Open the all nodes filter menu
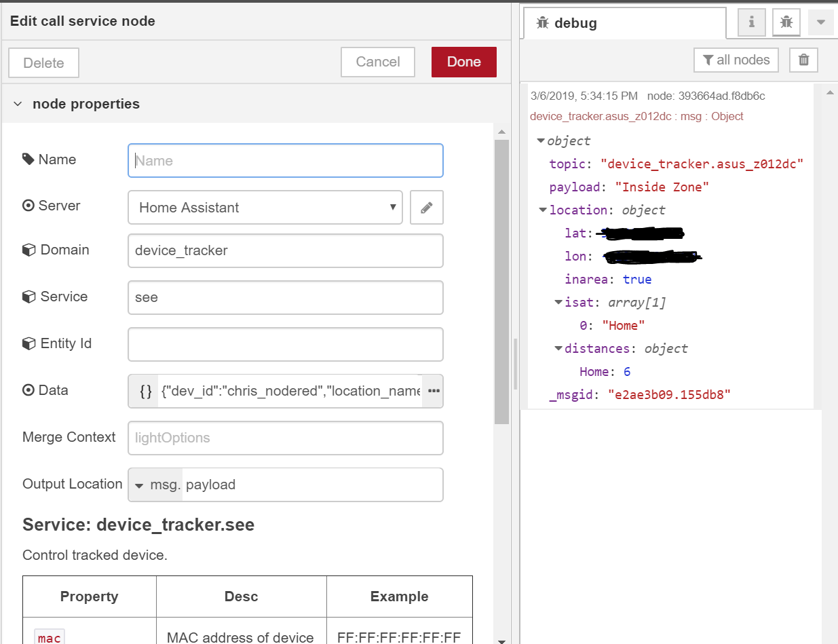 click(x=736, y=60)
